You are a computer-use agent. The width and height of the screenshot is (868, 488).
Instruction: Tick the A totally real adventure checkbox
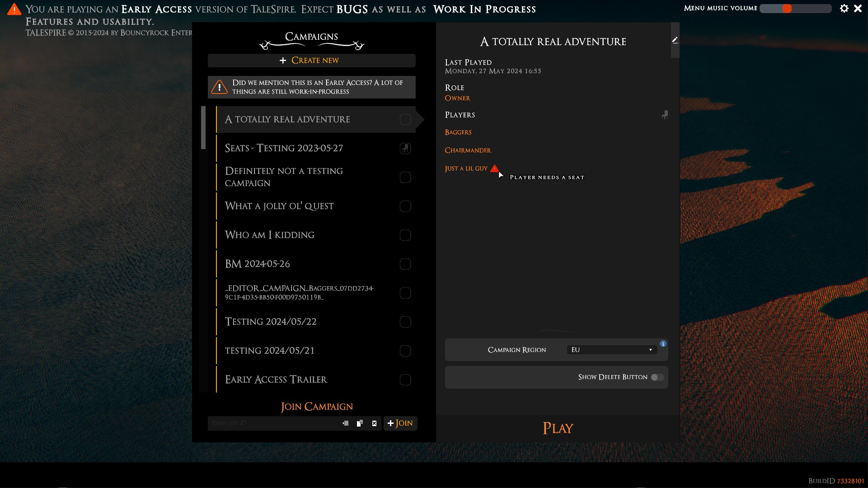point(405,120)
